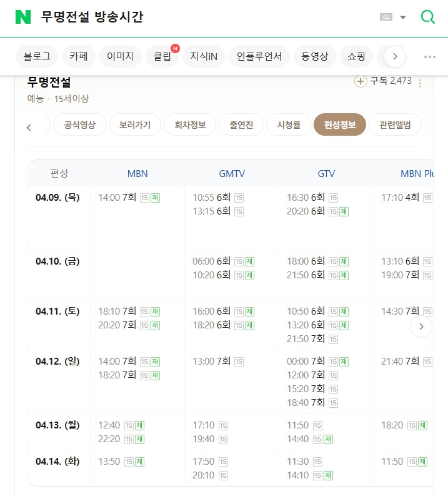448x496 pixels.
Task: Open the 인플루언서 search category
Action: (x=259, y=56)
